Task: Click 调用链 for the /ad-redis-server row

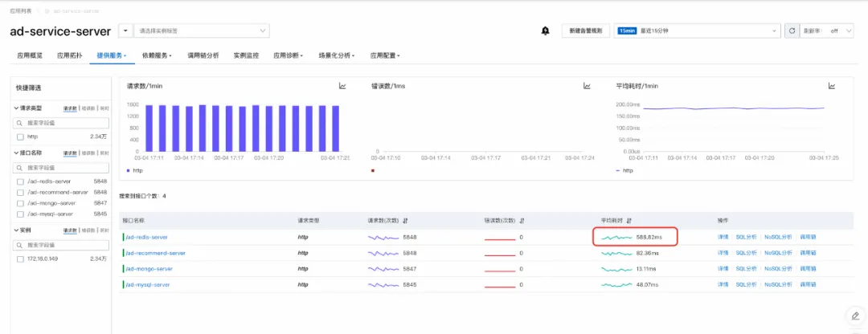Action: 808,237
